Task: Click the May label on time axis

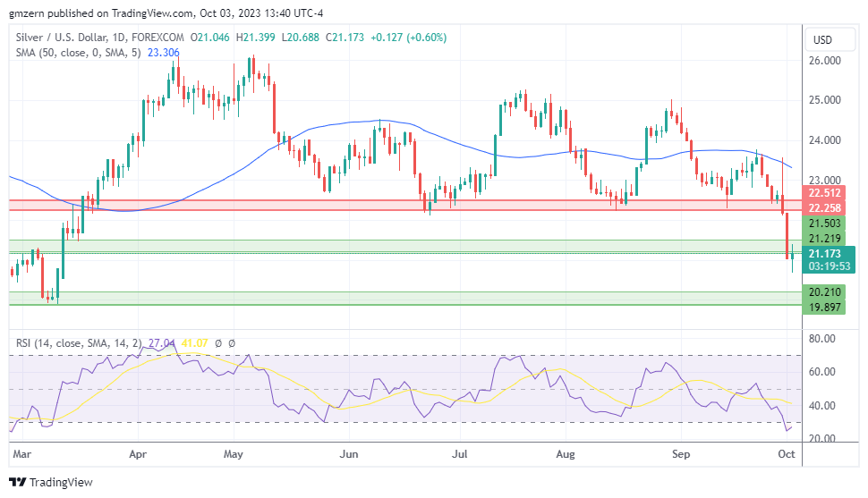Action: [x=233, y=454]
